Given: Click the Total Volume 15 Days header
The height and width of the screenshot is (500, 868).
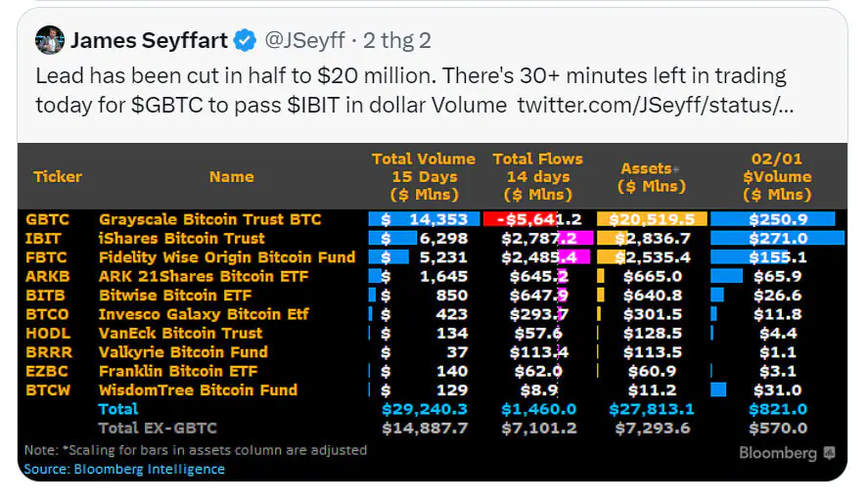Looking at the screenshot, I should pos(423,177).
